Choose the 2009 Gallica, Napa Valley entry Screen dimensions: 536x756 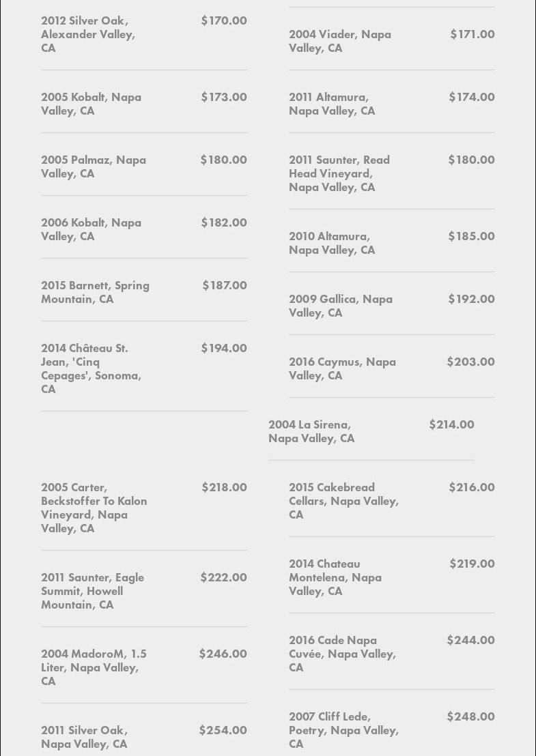(x=341, y=306)
